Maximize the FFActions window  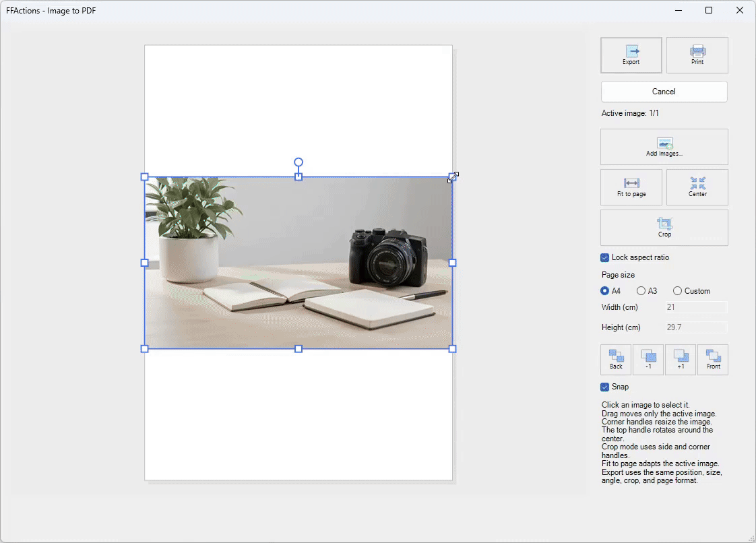click(x=709, y=10)
